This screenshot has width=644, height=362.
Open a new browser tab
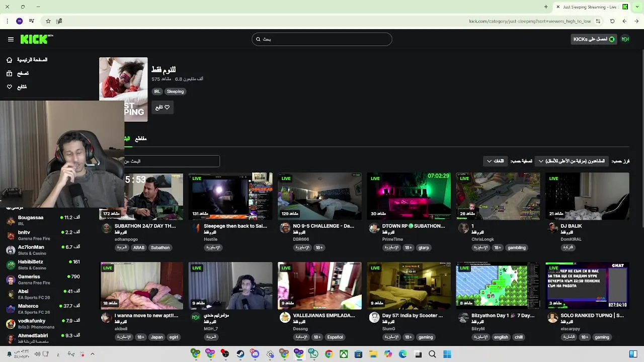(546, 7)
